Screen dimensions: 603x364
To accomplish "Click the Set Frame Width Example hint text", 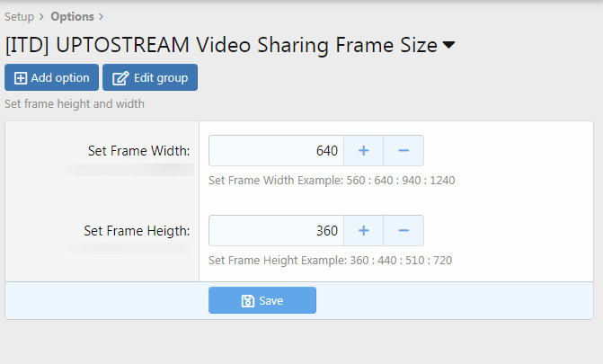I will click(332, 180).
